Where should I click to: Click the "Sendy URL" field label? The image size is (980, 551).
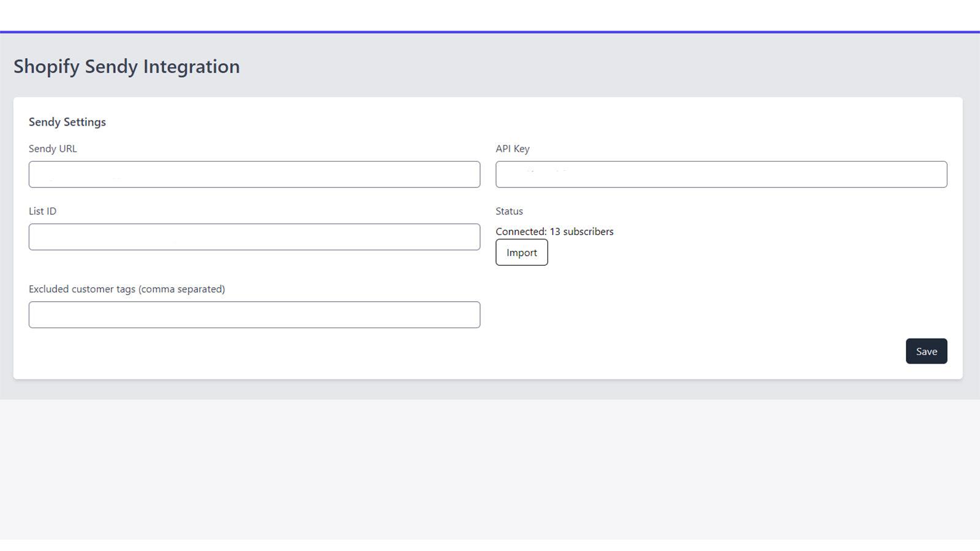(53, 149)
